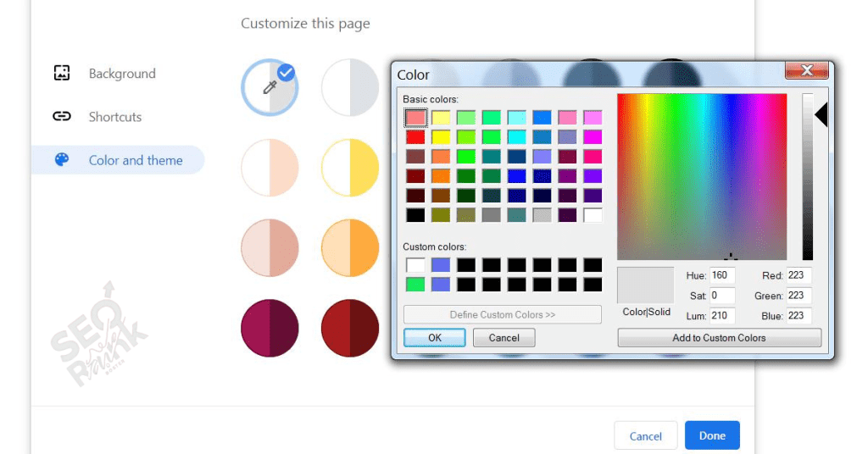Cancel the Color dialog
Image resolution: width=868 pixels, height=454 pixels.
point(504,338)
